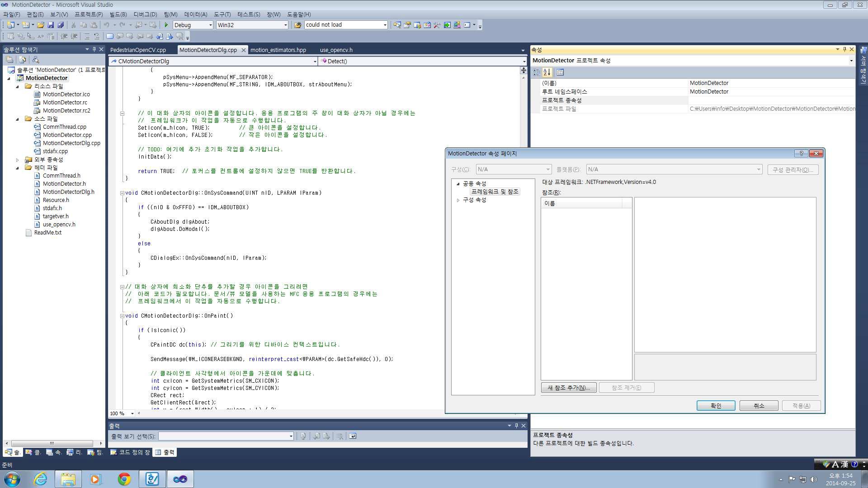The width and height of the screenshot is (868, 488).
Task: Toggle categorized view in the properties panel
Action: (537, 72)
